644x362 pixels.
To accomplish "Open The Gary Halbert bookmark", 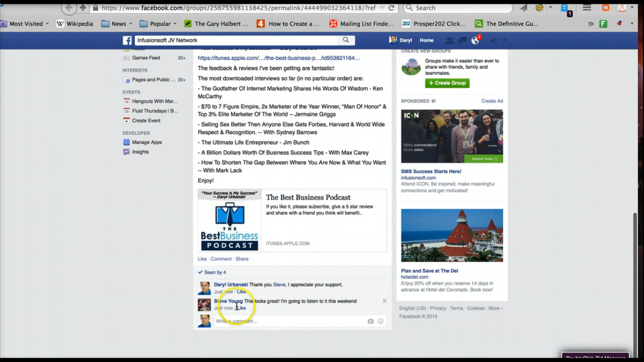I will (x=216, y=24).
